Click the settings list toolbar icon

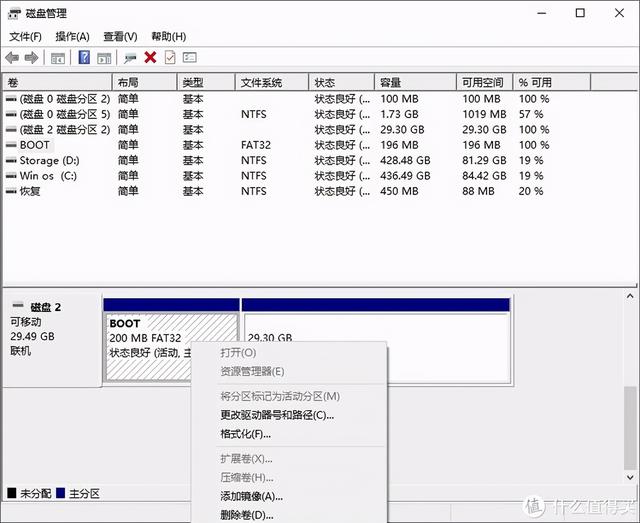[x=189, y=58]
